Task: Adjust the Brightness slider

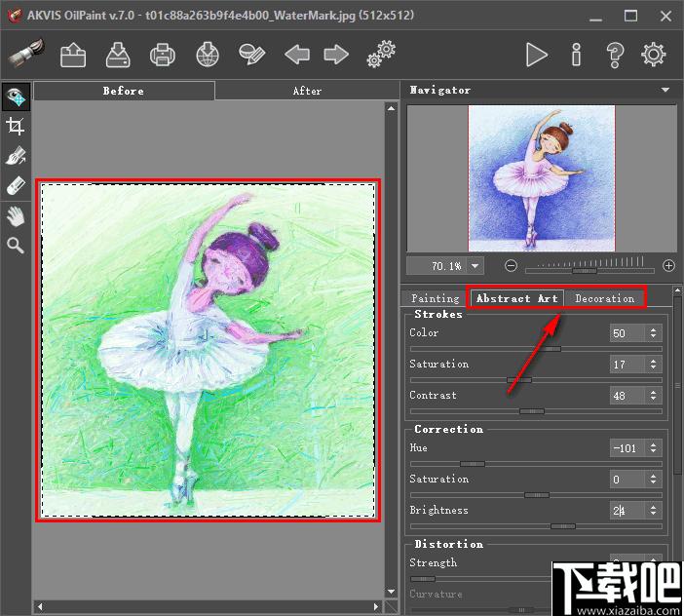Action: pyautogui.click(x=536, y=526)
